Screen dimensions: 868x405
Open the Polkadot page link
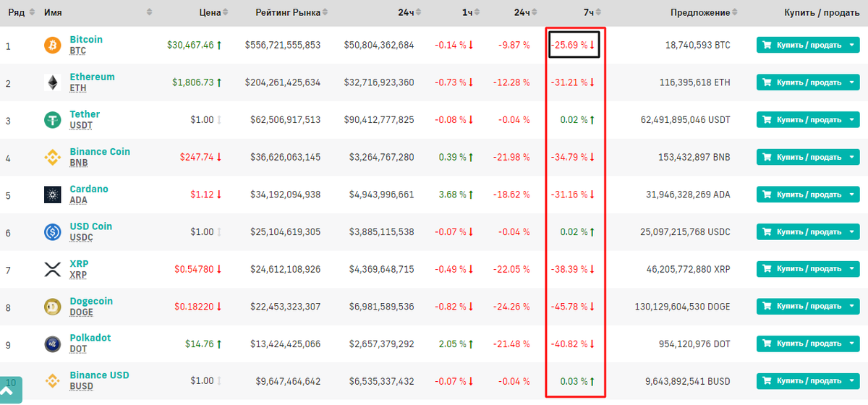tap(90, 338)
